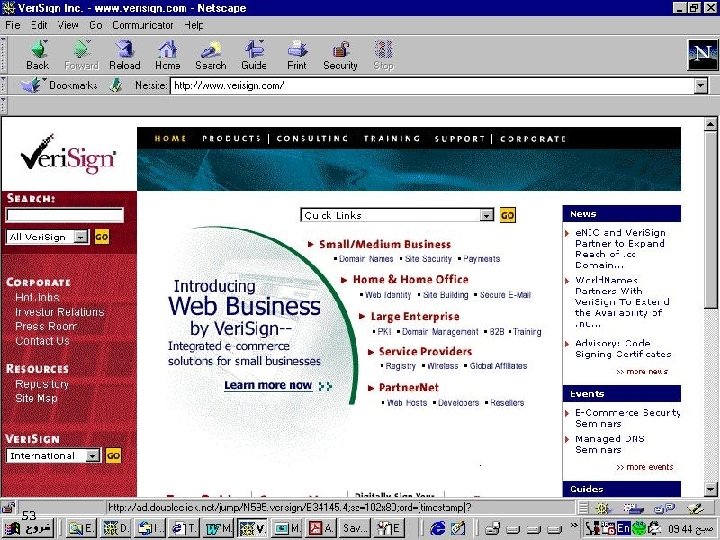Image resolution: width=720 pixels, height=540 pixels.
Task: Click in the Search text field
Action: click(65, 214)
